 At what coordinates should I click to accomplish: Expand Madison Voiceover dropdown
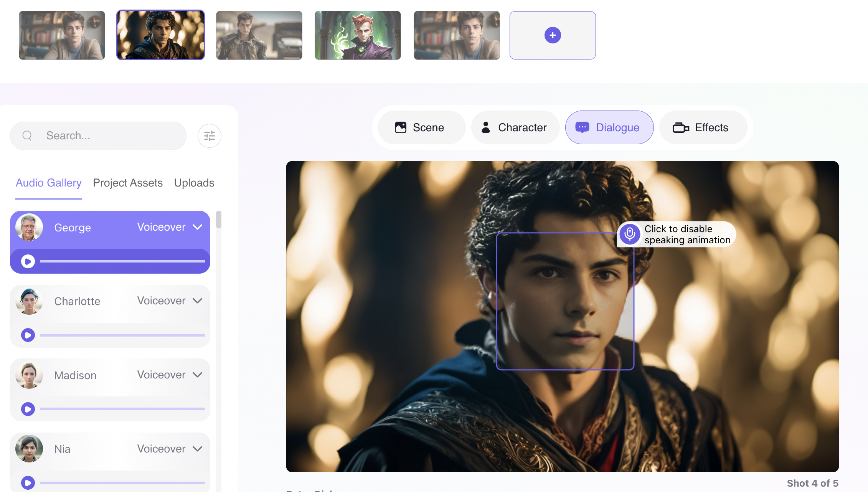pyautogui.click(x=198, y=375)
